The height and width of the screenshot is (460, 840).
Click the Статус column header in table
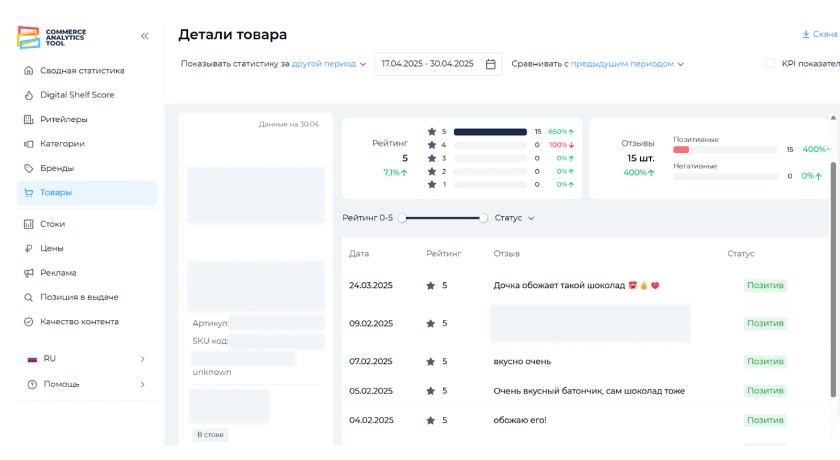pyautogui.click(x=741, y=254)
